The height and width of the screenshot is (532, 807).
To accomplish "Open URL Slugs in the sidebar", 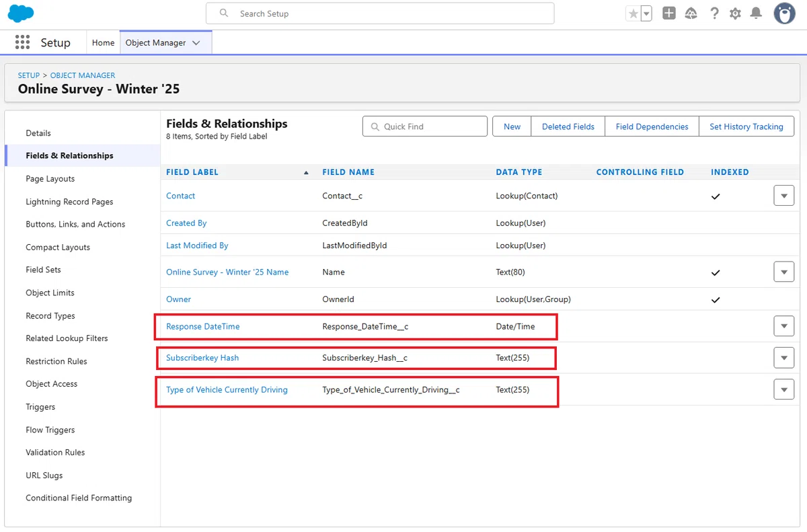I will coord(44,476).
